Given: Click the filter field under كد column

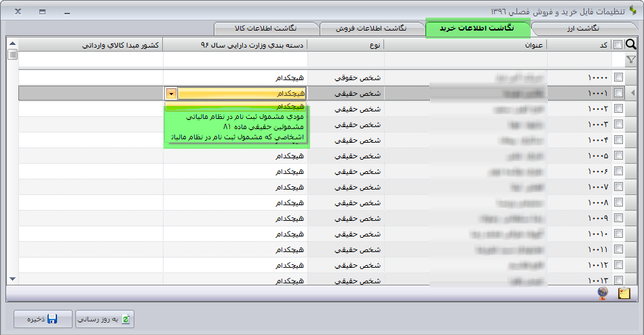Looking at the screenshot, I should tap(579, 60).
